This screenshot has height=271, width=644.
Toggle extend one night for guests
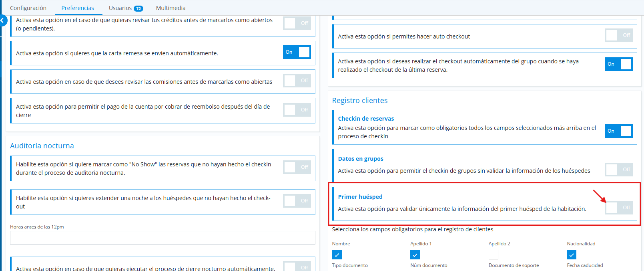[297, 201]
